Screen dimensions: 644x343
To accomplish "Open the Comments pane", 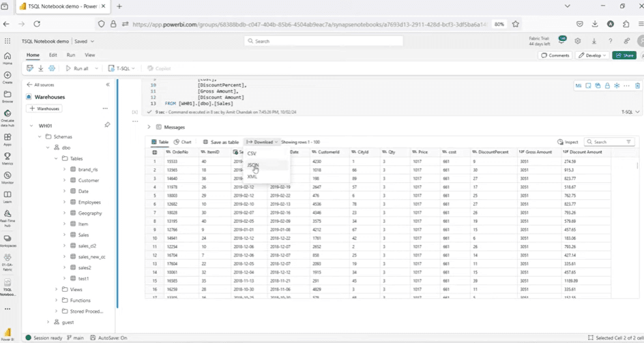I will point(555,55).
